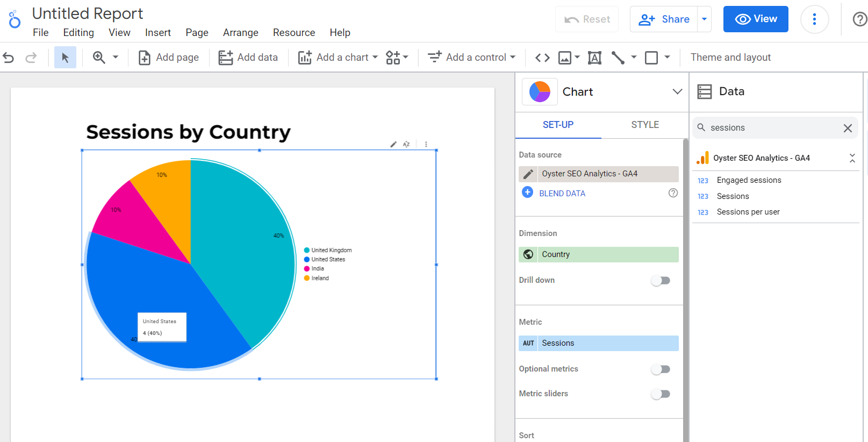868x442 pixels.
Task: Open the Share options dropdown arrow
Action: [x=704, y=19]
